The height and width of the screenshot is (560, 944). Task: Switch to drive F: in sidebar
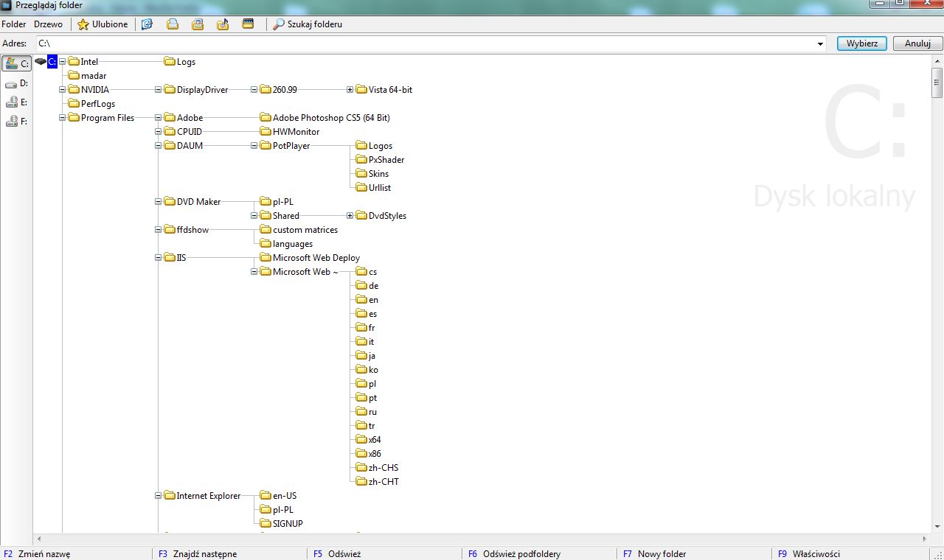point(16,122)
